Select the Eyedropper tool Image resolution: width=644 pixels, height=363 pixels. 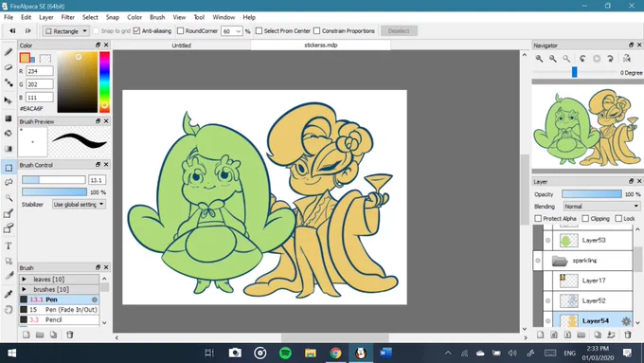(x=9, y=294)
